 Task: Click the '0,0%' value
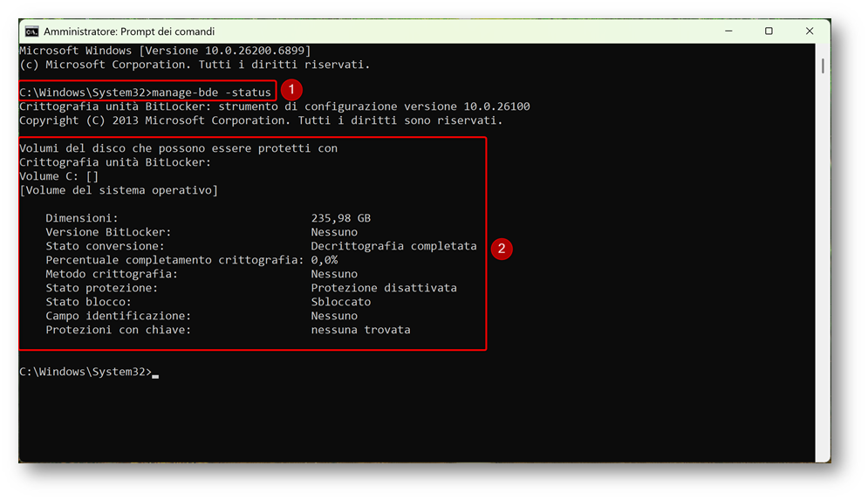[325, 260]
